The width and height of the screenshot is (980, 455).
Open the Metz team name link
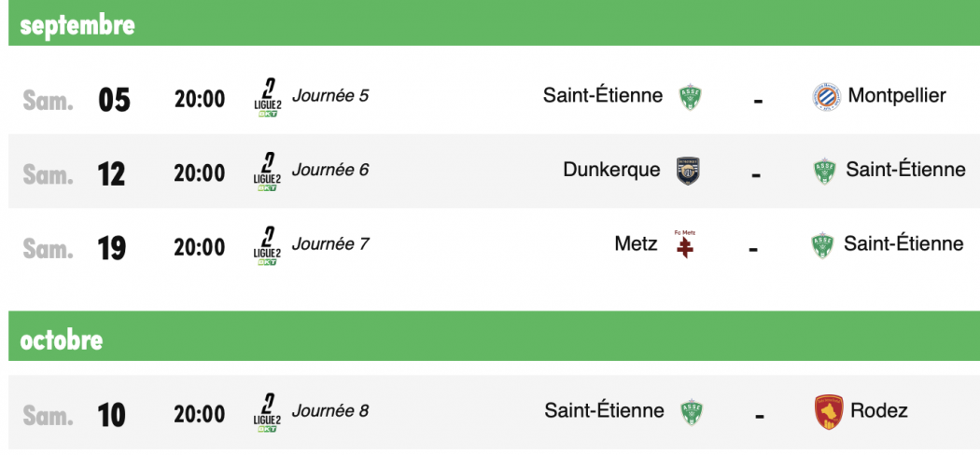(636, 242)
